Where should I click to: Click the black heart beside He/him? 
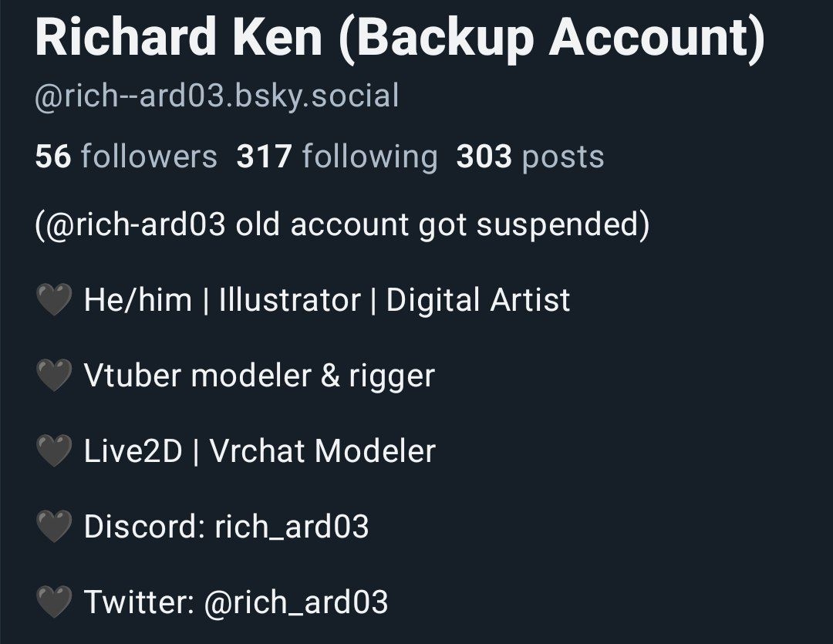53,300
